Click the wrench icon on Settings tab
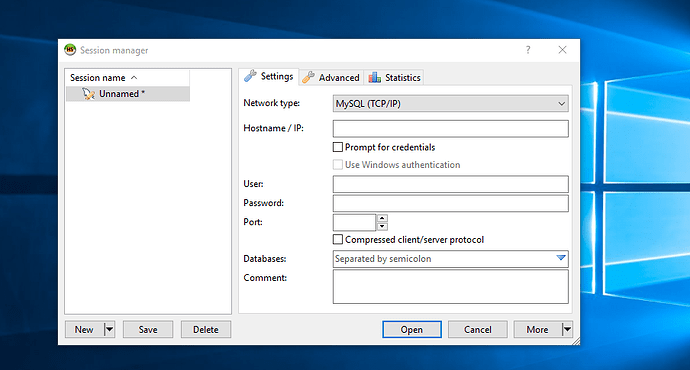This screenshot has width=690, height=370. 250,76
